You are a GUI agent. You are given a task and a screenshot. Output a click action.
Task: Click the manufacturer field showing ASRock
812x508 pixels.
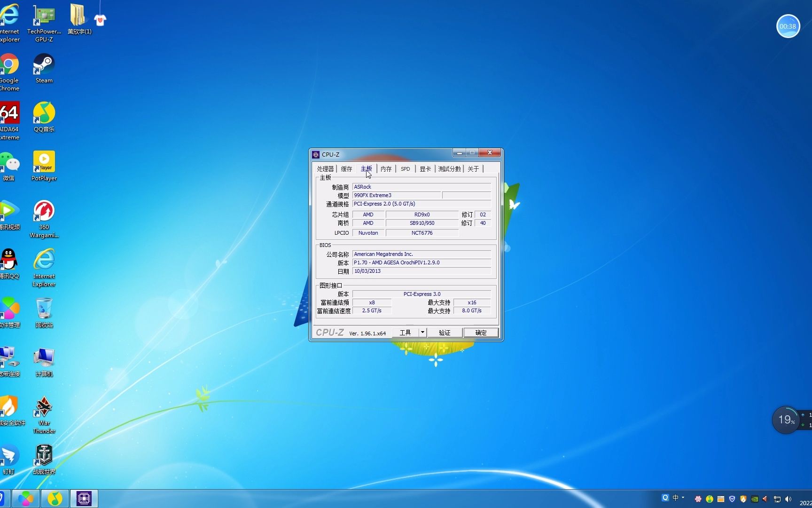422,187
